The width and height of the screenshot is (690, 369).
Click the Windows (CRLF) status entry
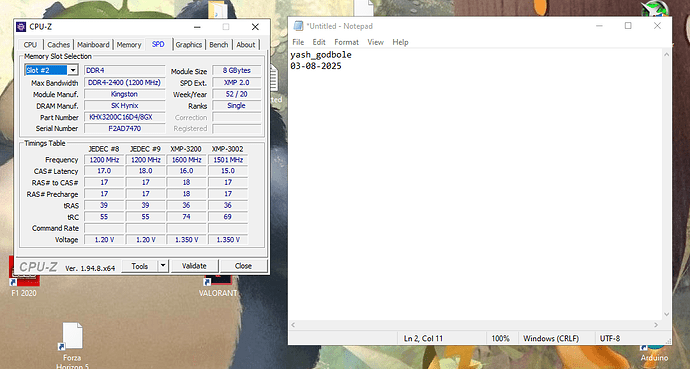pyautogui.click(x=551, y=338)
